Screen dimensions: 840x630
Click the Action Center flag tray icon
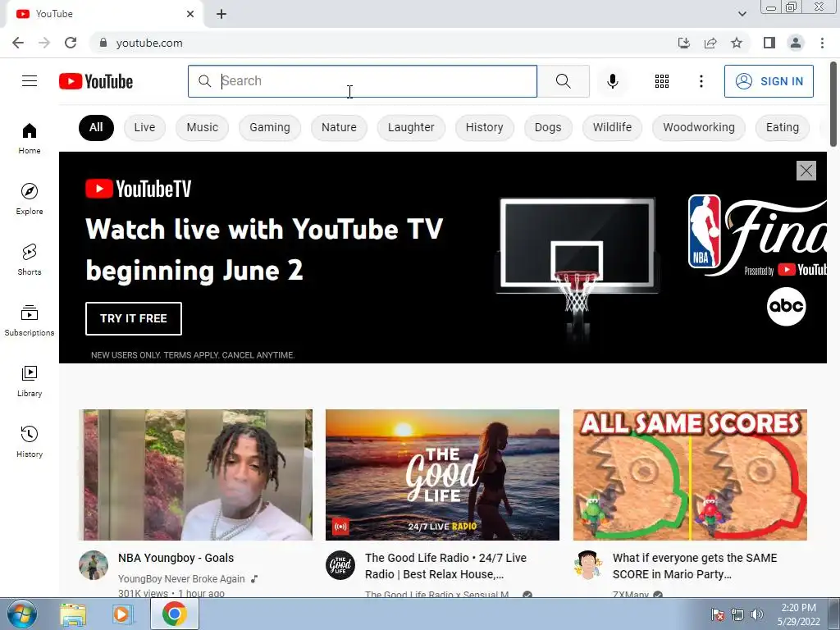tap(717, 614)
